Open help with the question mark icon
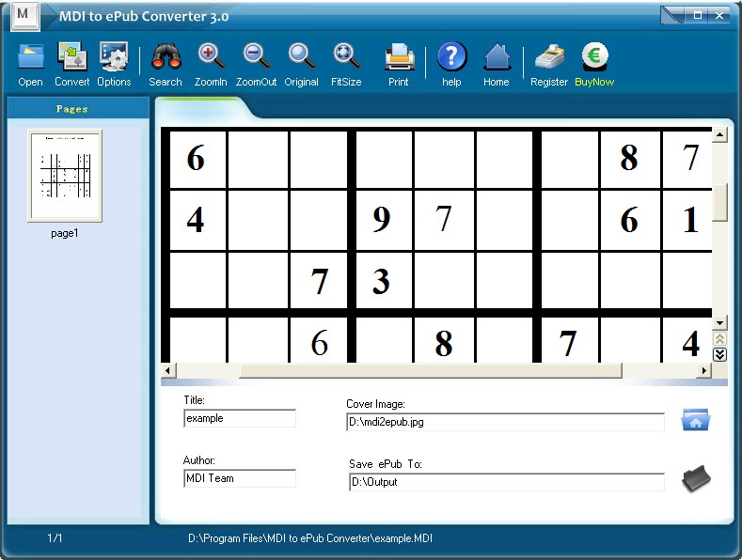The width and height of the screenshot is (742, 560). coord(451,58)
